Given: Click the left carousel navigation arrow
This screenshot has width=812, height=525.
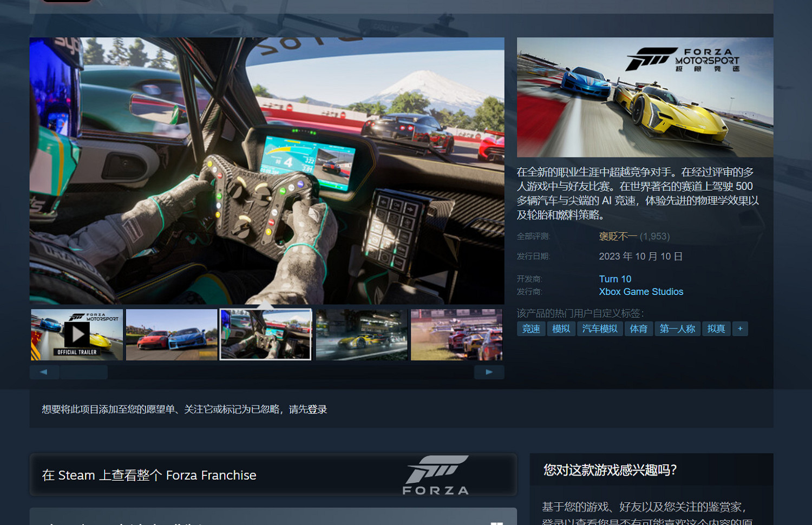Looking at the screenshot, I should pyautogui.click(x=44, y=372).
